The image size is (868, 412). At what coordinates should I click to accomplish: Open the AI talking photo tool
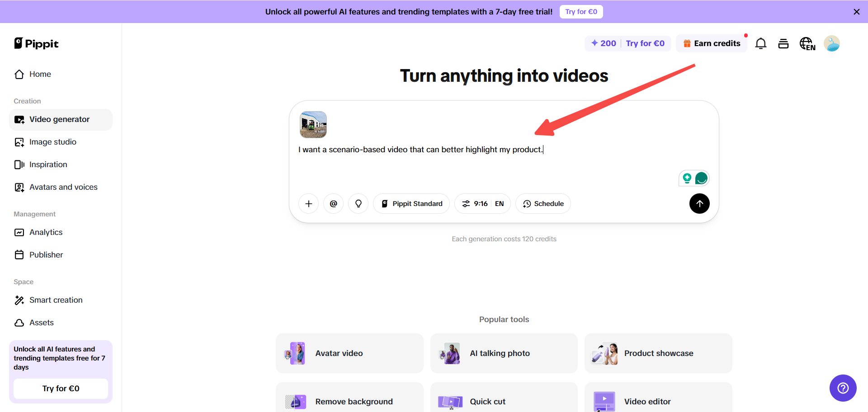[504, 353]
